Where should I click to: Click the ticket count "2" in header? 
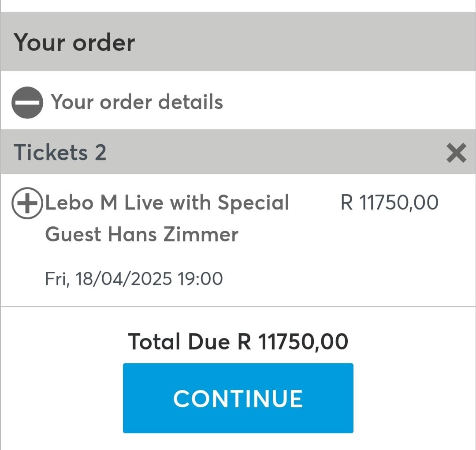point(100,153)
